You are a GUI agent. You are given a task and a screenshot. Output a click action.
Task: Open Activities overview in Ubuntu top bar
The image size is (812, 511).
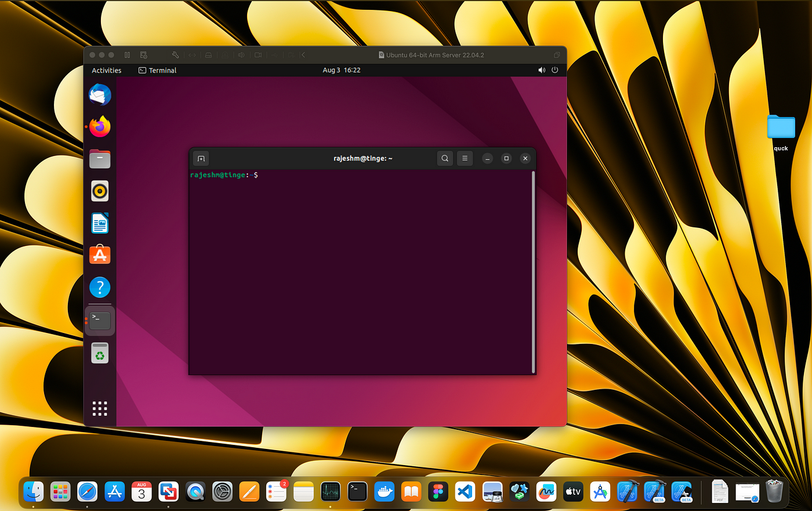click(107, 70)
